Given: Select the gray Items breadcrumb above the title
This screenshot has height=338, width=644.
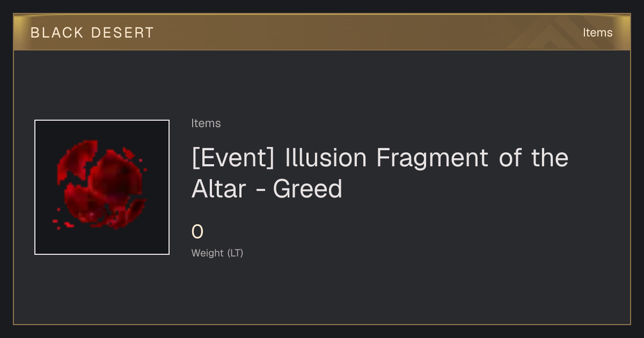Looking at the screenshot, I should click(206, 123).
